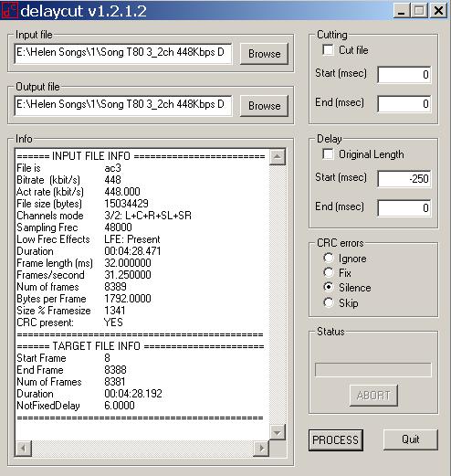
Task: Click the Info vertical scrollbar track
Action: pyautogui.click(x=278, y=295)
